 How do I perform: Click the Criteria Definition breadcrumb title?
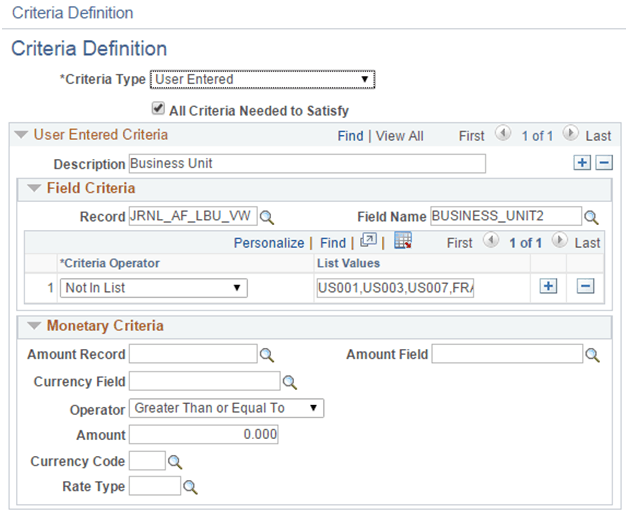click(72, 13)
